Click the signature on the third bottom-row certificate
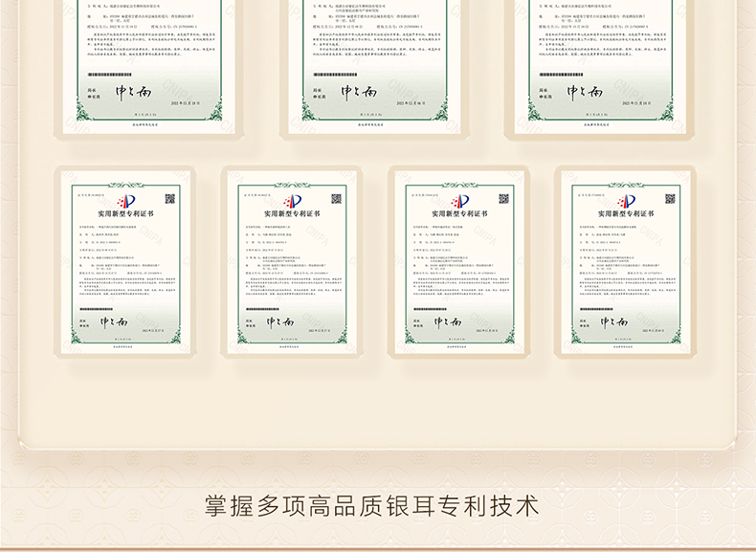The height and width of the screenshot is (552, 756). tap(448, 321)
